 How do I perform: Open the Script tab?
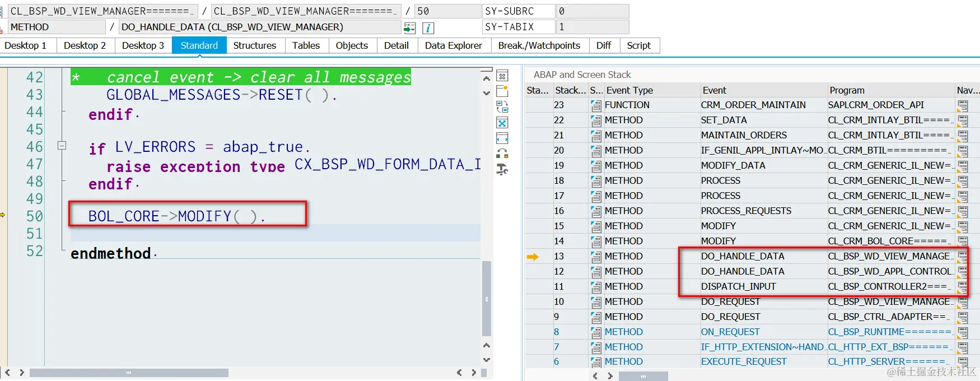(639, 45)
